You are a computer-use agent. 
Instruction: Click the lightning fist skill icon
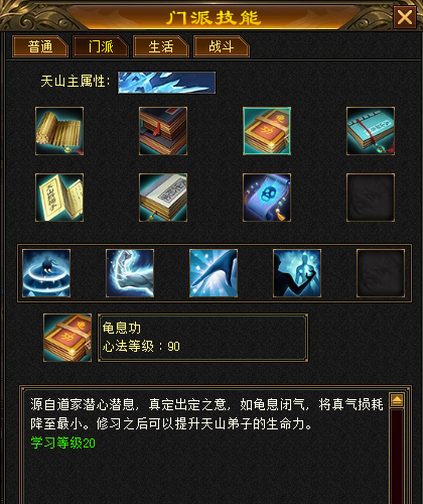(x=130, y=273)
